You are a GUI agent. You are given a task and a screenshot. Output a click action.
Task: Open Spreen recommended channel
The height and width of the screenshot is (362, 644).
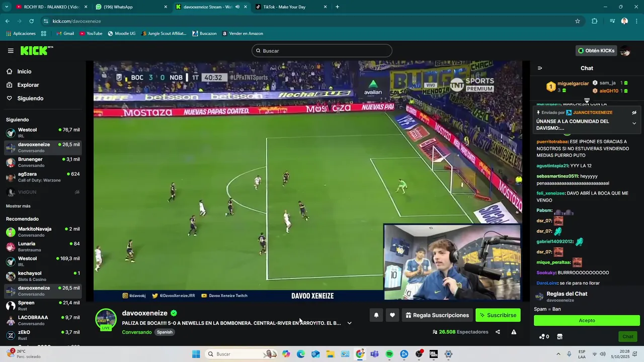pos(43,306)
